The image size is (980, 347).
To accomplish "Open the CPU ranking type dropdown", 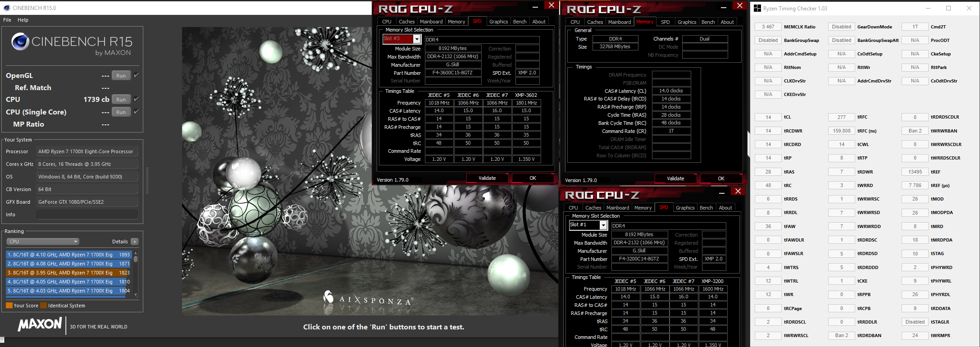I will click(x=43, y=242).
